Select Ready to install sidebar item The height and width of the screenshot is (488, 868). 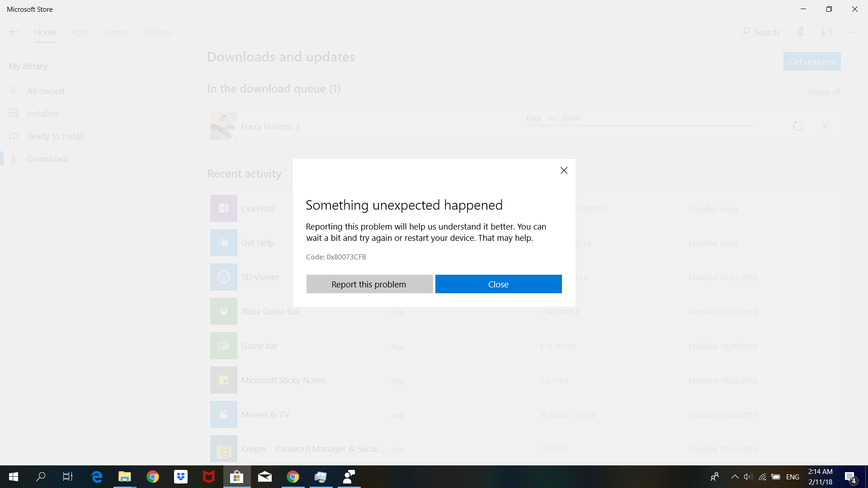point(55,136)
